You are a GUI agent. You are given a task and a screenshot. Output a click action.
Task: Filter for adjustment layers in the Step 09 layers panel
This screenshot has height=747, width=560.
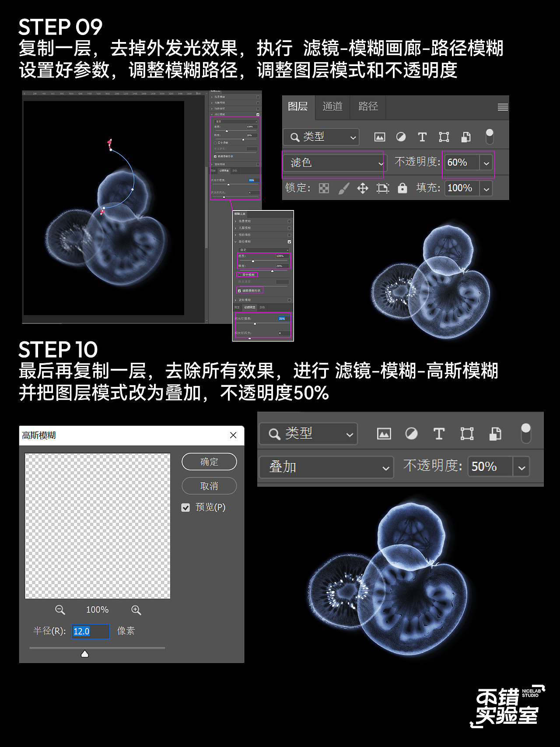point(401,137)
